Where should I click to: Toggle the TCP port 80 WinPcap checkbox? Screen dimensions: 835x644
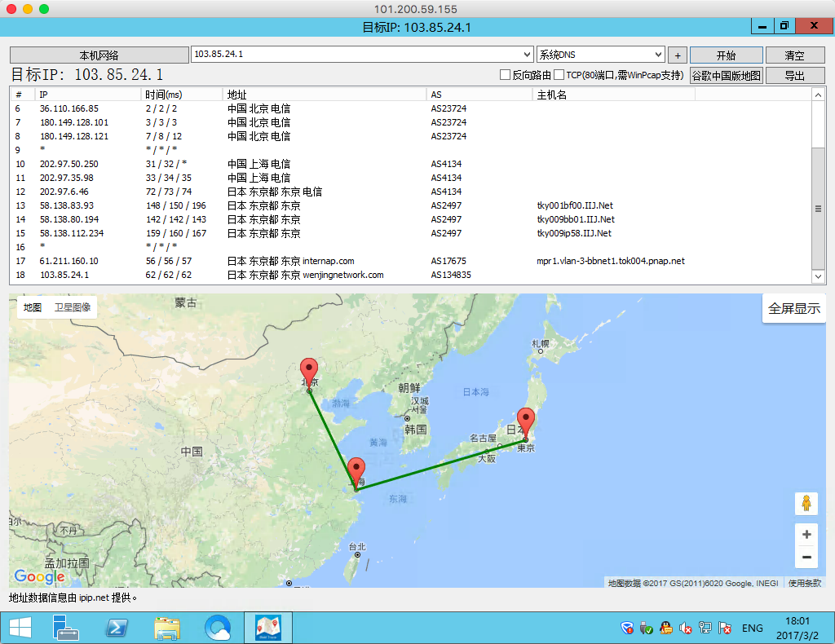pos(559,75)
